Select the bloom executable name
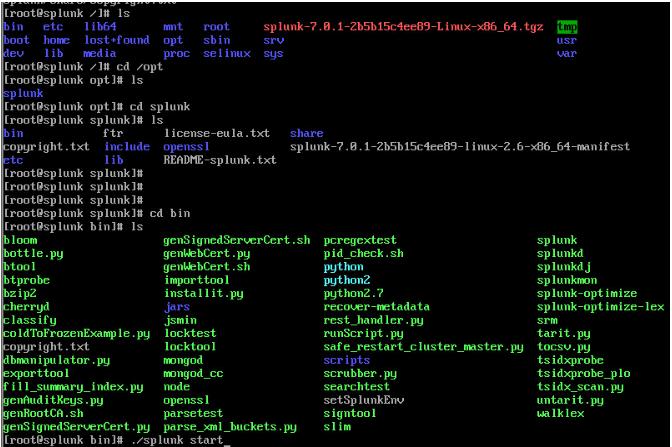Screen dimensions: 672x447 pos(20,240)
